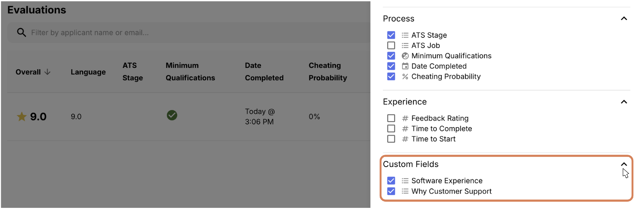Click the Minimum Qualifications circle icon
The width and height of the screenshot is (644, 210).
[405, 56]
